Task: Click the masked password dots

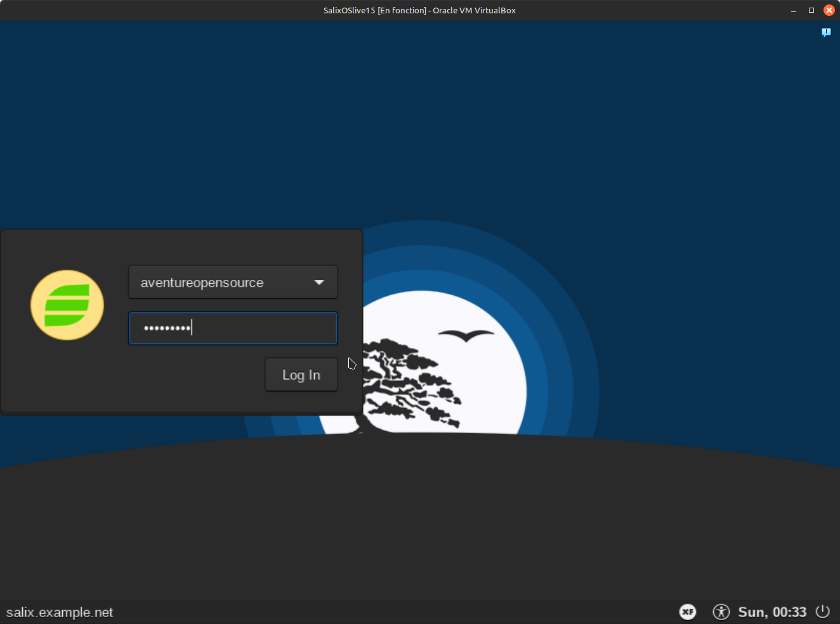Action: tap(167, 328)
